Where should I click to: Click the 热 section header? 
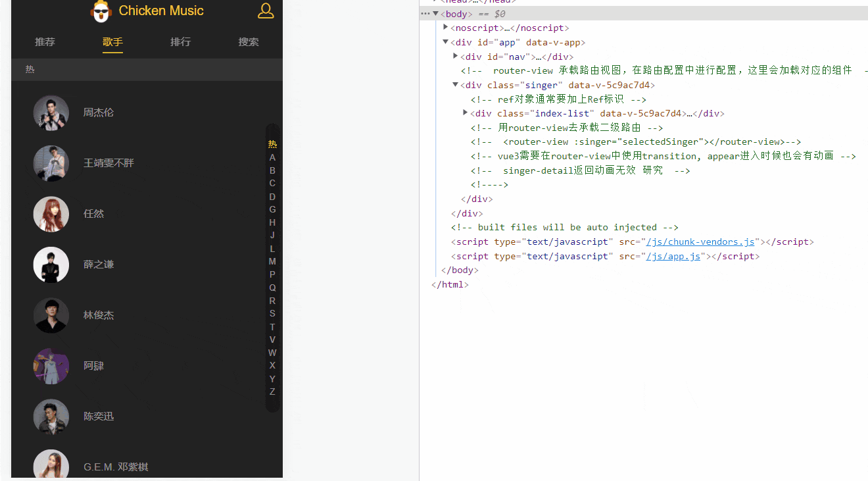(x=147, y=69)
